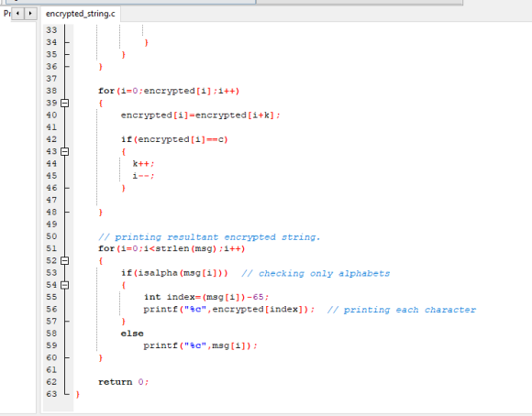Place cursor on the 'return 0;' statement
The width and height of the screenshot is (532, 416).
(124, 382)
